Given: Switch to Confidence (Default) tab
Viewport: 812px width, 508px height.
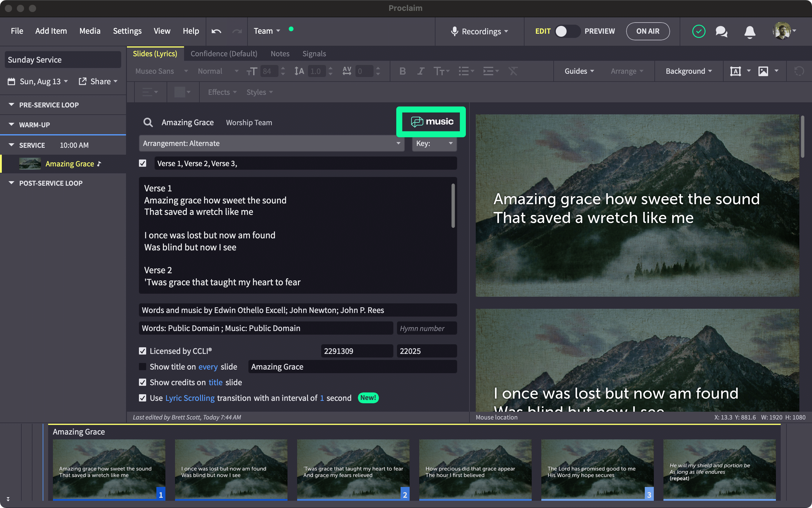Looking at the screenshot, I should [x=224, y=54].
